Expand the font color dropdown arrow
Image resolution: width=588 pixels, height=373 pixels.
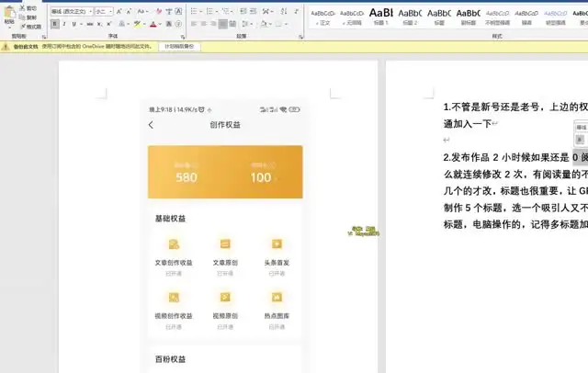tap(159, 24)
